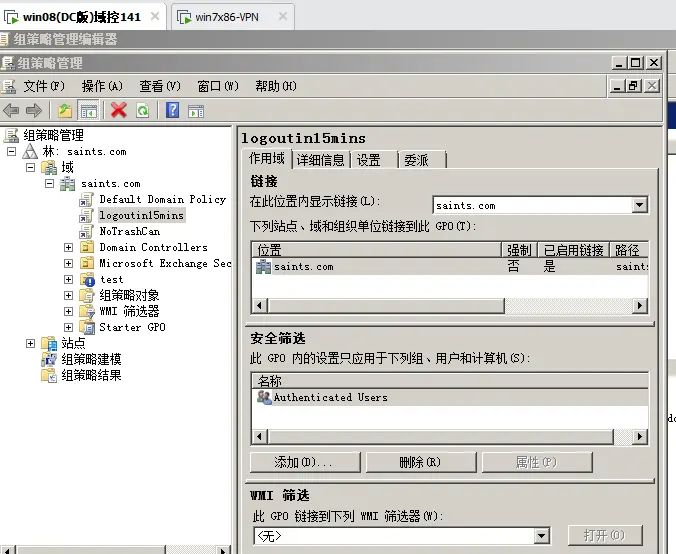Image resolution: width=676 pixels, height=554 pixels.
Task: Click the saints.com icon in links list
Action: [263, 267]
